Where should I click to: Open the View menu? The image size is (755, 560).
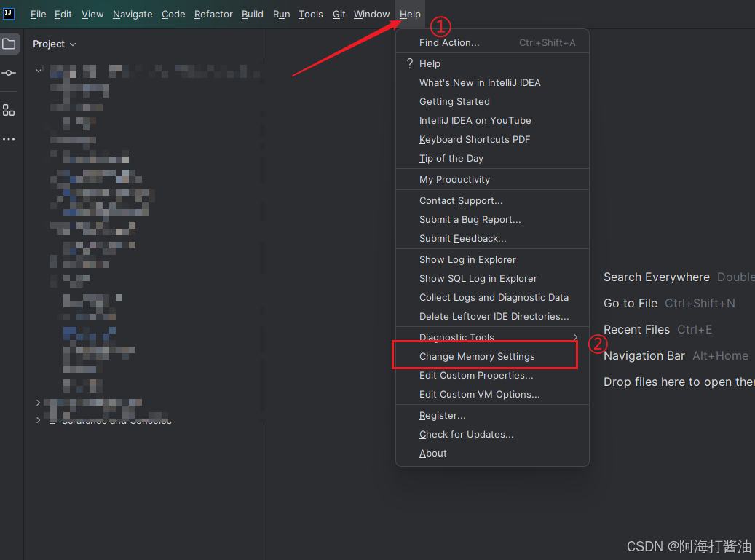pyautogui.click(x=92, y=15)
